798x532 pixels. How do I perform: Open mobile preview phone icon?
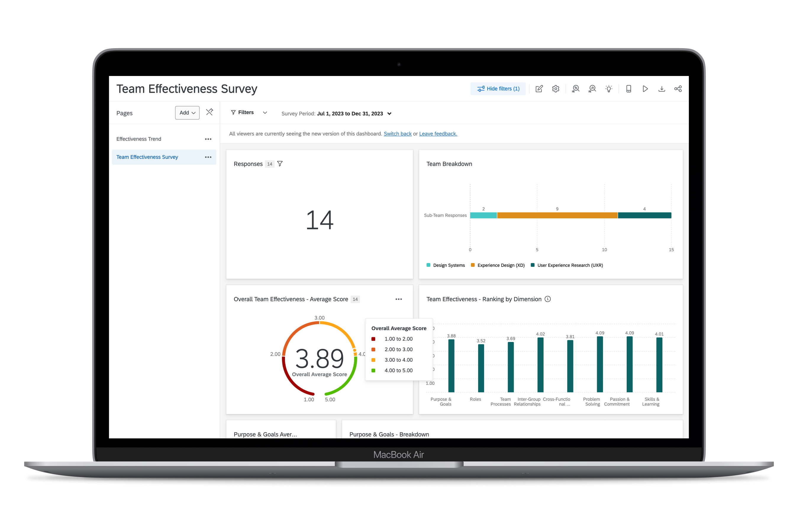pyautogui.click(x=628, y=89)
